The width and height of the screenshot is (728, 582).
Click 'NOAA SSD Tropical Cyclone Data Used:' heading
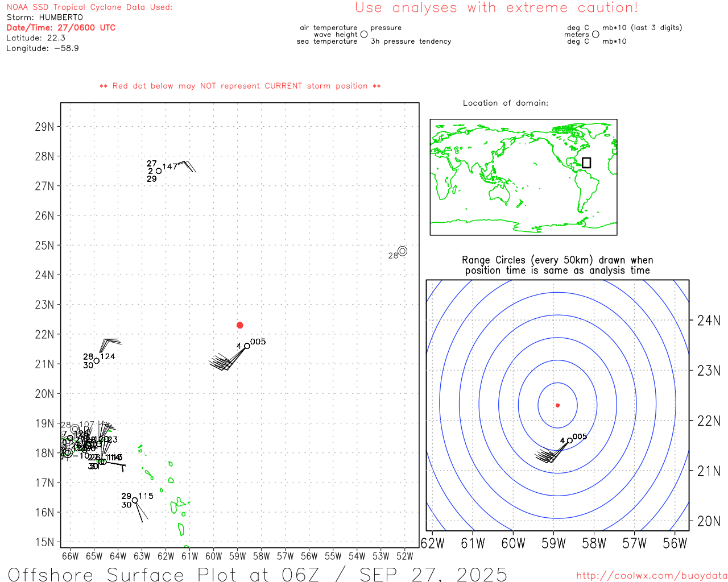89,7
